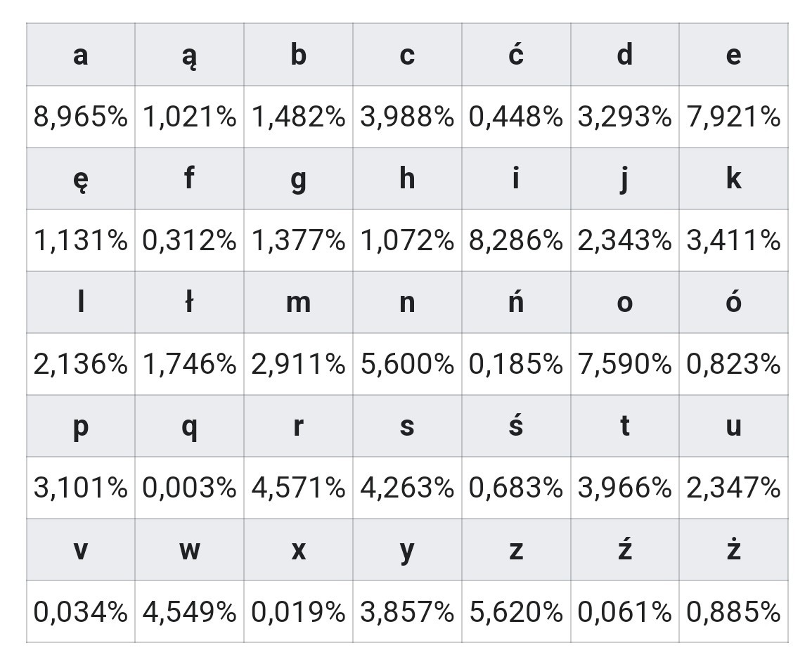Select the 7,590% value under o

(624, 364)
